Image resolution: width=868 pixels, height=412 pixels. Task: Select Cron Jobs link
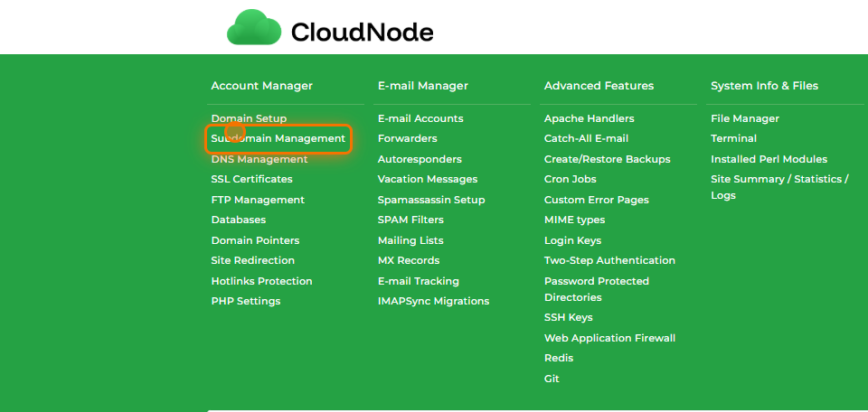tap(570, 179)
